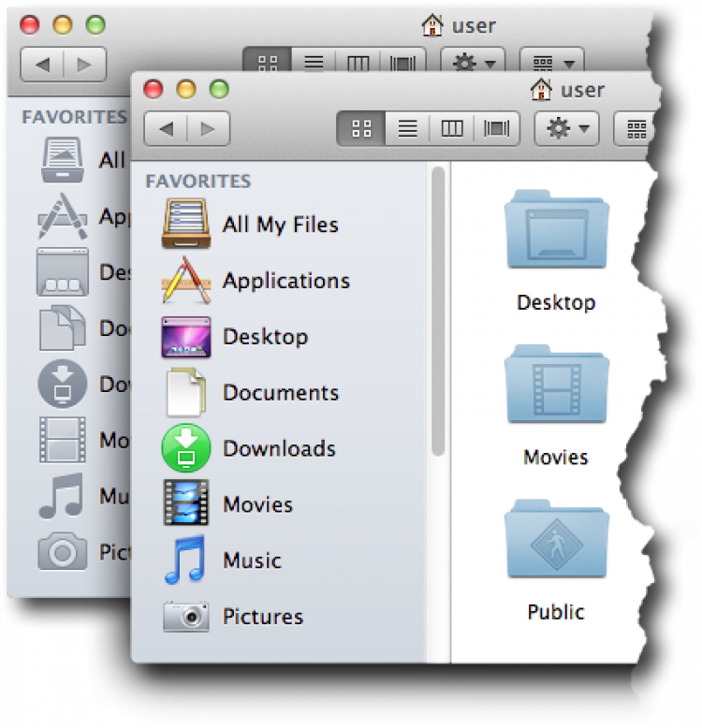Open the gear Action menu in front window
The height and width of the screenshot is (728, 702).
point(566,128)
